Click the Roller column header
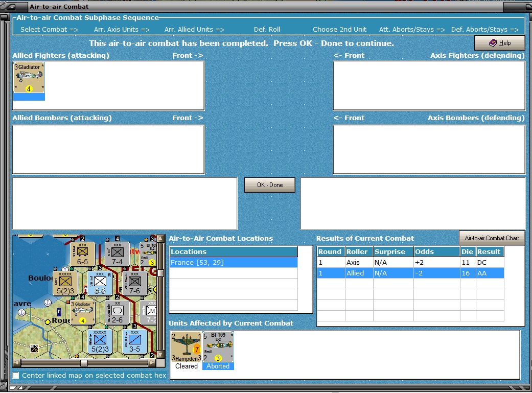The image size is (532, 393). tap(359, 251)
